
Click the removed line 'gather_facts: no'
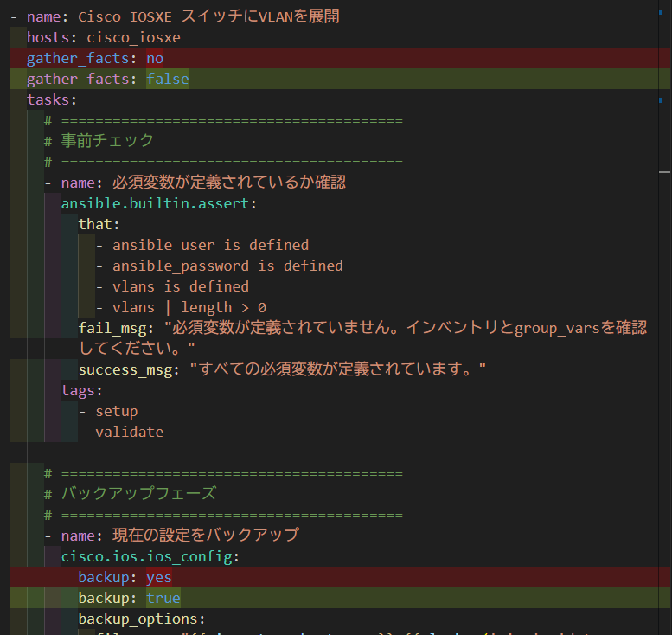tap(94, 58)
